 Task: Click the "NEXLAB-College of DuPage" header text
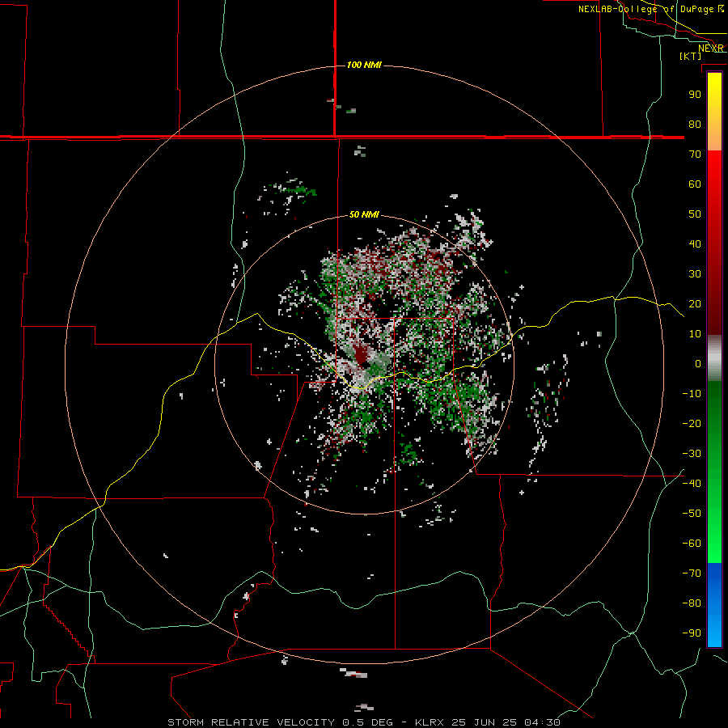click(x=645, y=9)
